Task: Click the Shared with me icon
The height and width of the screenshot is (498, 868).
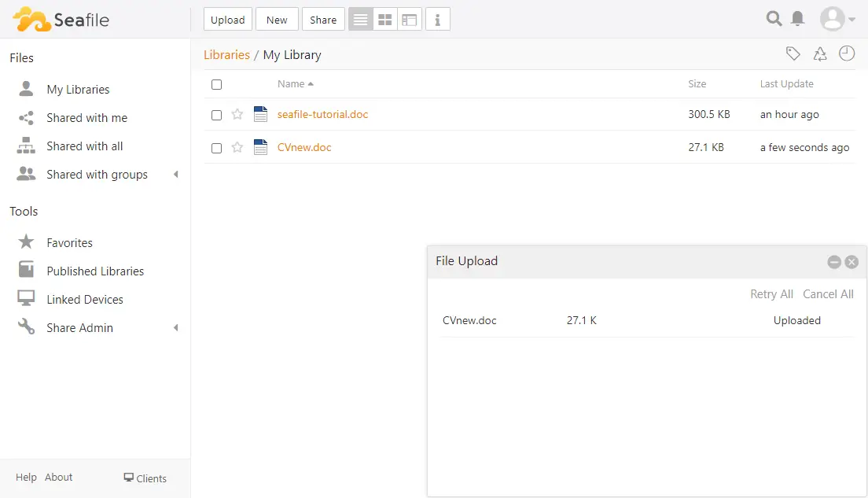Action: 26,117
